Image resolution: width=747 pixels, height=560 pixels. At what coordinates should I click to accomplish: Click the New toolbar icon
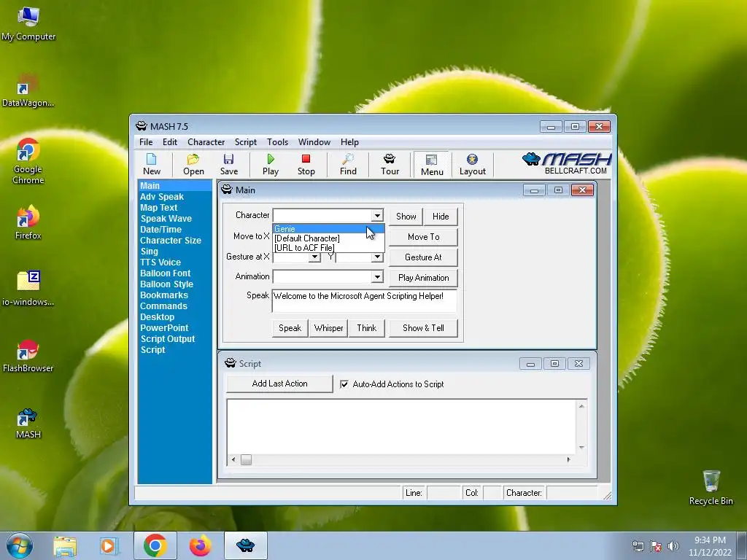tap(152, 164)
